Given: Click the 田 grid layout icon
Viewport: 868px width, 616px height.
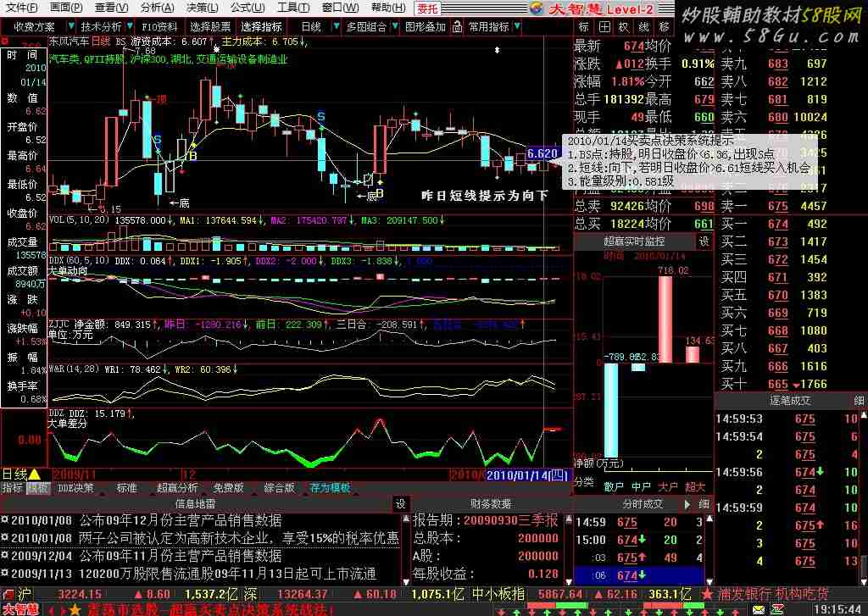Looking at the screenshot, I should coord(604,26).
